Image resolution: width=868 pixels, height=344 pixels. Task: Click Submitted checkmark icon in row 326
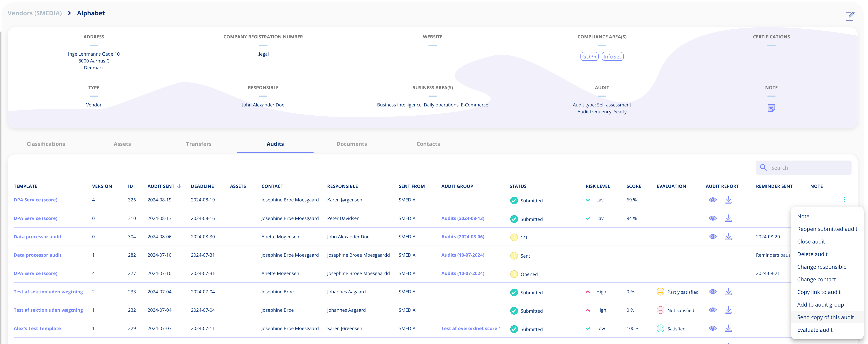point(514,200)
